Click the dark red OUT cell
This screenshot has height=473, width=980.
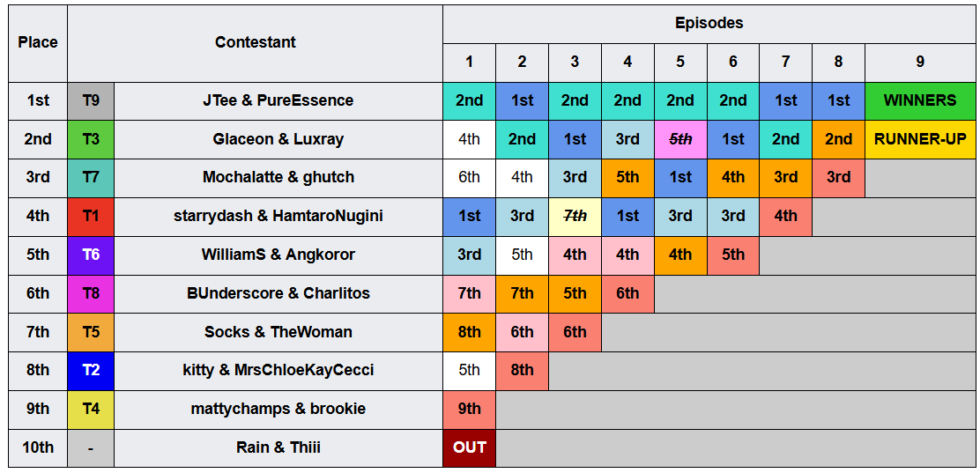(469, 448)
